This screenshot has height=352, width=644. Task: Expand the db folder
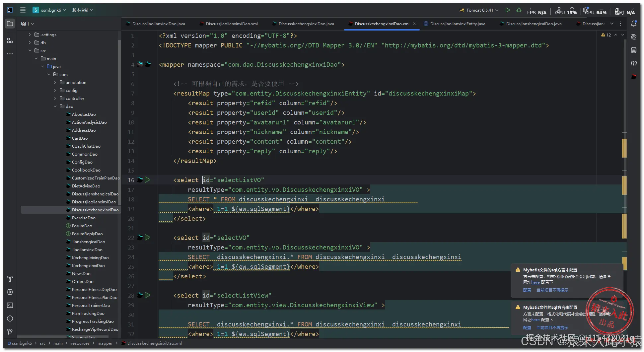[x=30, y=42]
